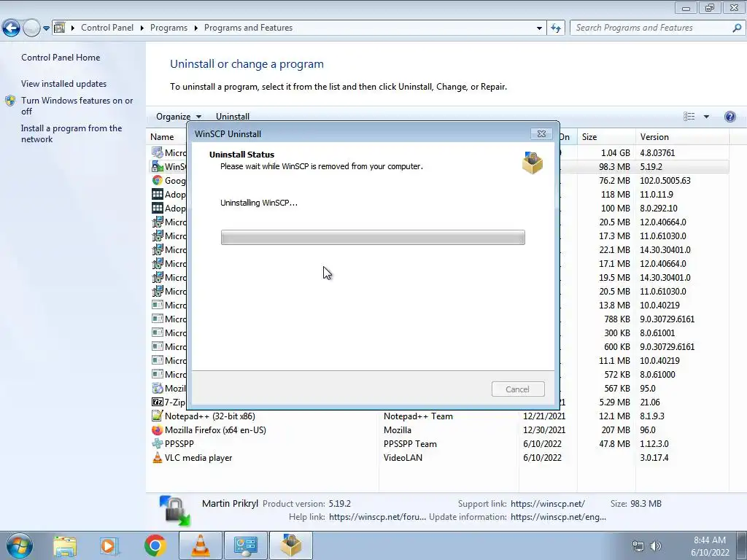The height and width of the screenshot is (560, 747).
Task: Select the Notepad++ program icon
Action: click(158, 416)
